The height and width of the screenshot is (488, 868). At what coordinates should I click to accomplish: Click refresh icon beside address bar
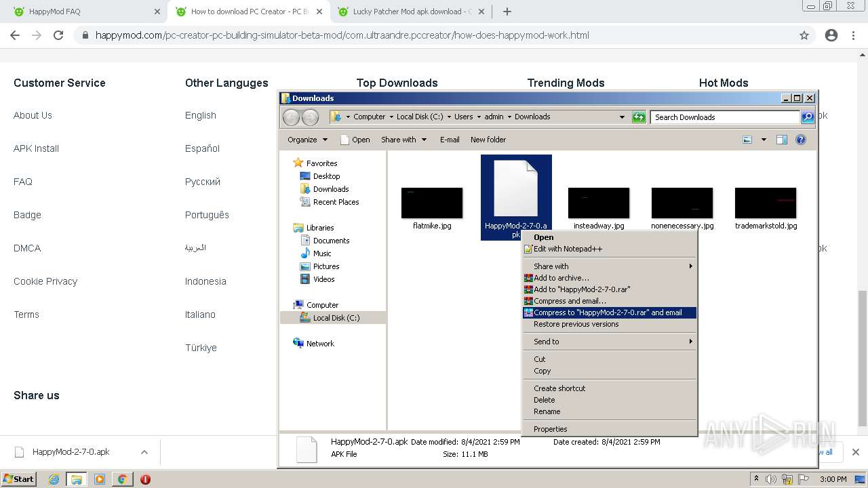[639, 117]
